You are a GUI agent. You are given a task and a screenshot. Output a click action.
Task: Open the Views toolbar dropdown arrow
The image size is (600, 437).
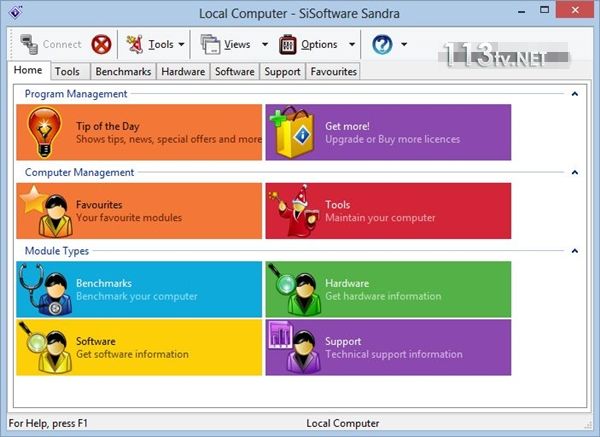pos(265,44)
